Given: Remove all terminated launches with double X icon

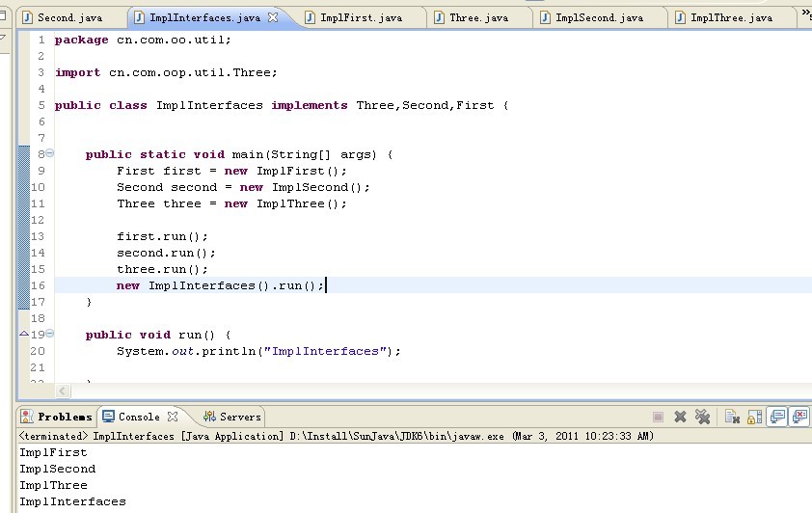Looking at the screenshot, I should click(702, 417).
